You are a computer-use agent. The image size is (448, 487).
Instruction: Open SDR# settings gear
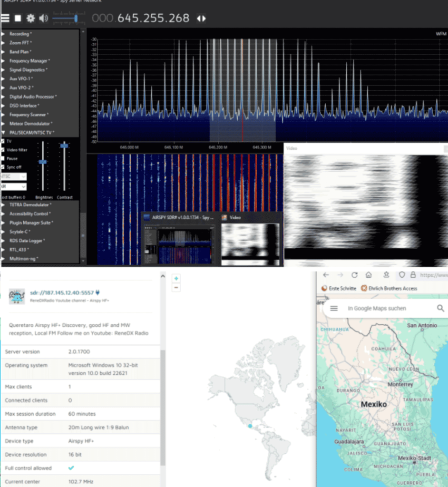pyautogui.click(x=30, y=19)
